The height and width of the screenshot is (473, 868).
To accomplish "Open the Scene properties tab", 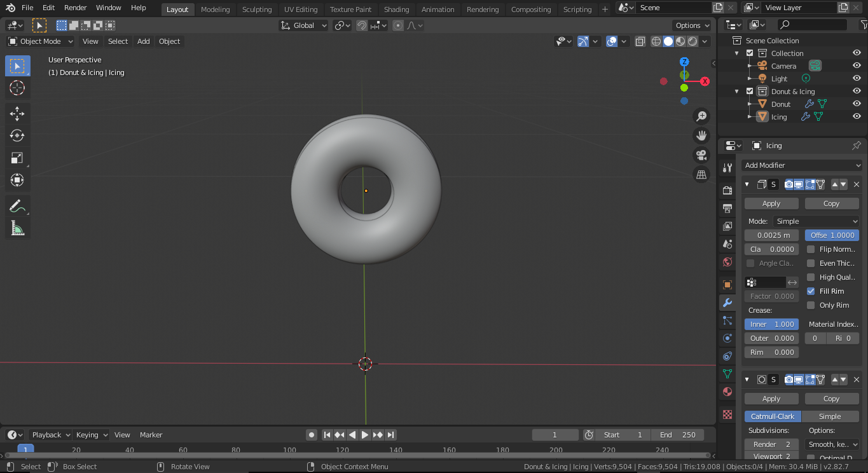I will tap(728, 243).
